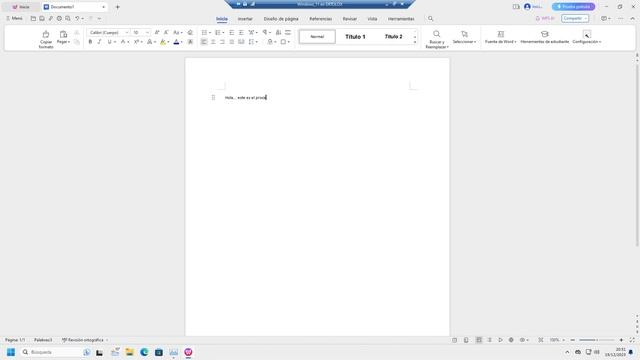Click Revisión ortográfica in status bar

coord(85,340)
